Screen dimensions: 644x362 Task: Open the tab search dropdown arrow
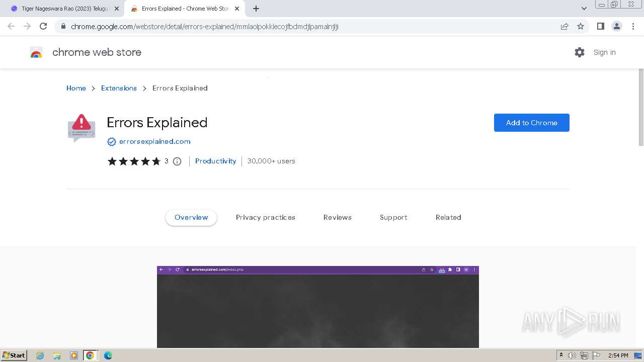click(x=584, y=9)
